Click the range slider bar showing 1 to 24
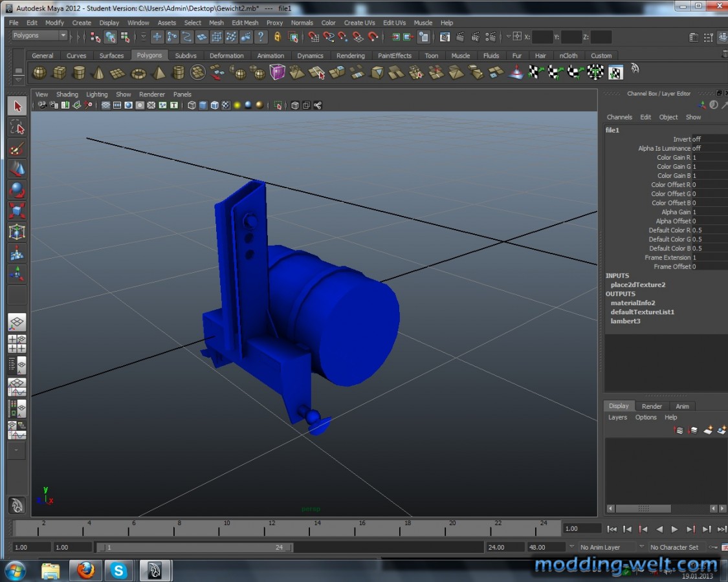728x582 pixels. [195, 547]
